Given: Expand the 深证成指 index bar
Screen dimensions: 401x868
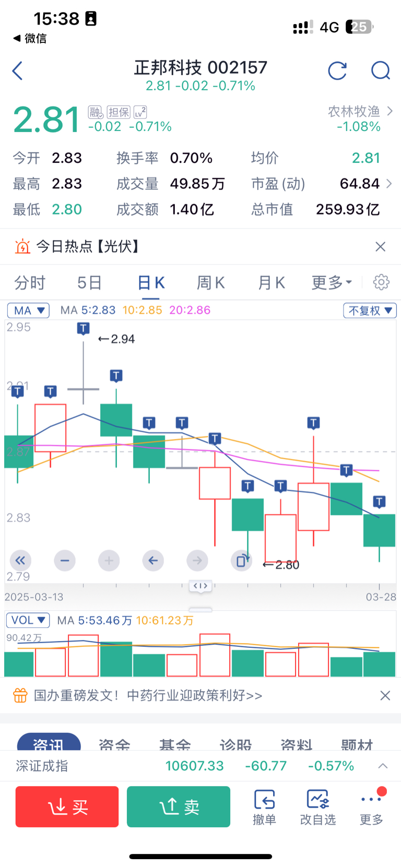Looking at the screenshot, I should click(383, 766).
